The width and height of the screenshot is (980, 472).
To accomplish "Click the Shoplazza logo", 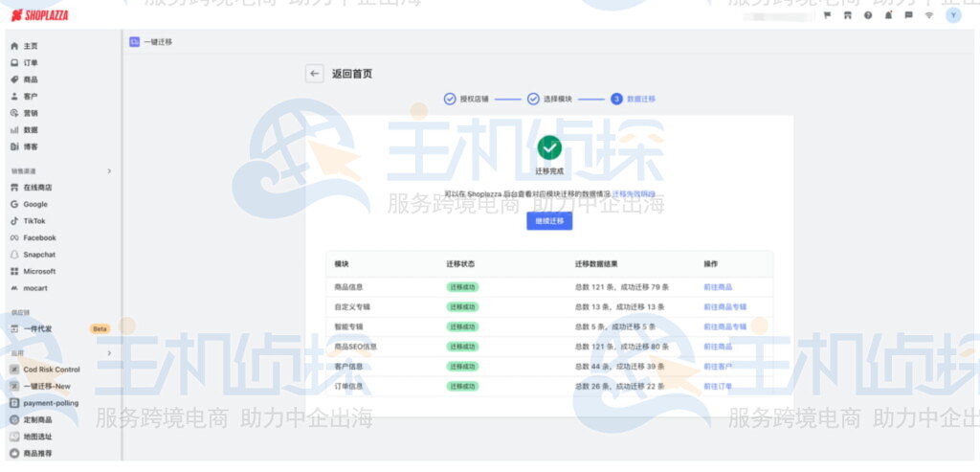I will [39, 15].
